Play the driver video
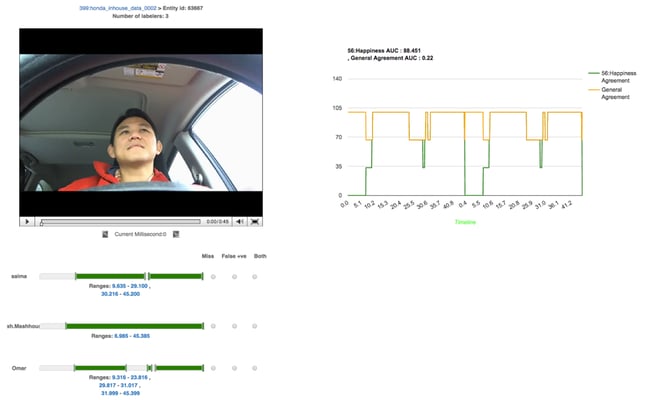Image resolution: width=645 pixels, height=400 pixels. point(27,221)
